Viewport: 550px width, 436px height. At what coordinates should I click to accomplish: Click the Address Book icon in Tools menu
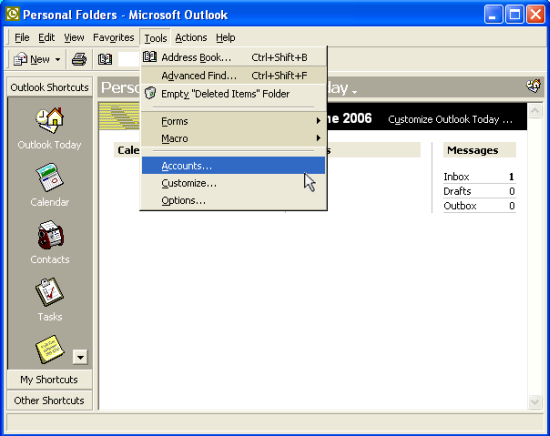[x=150, y=57]
